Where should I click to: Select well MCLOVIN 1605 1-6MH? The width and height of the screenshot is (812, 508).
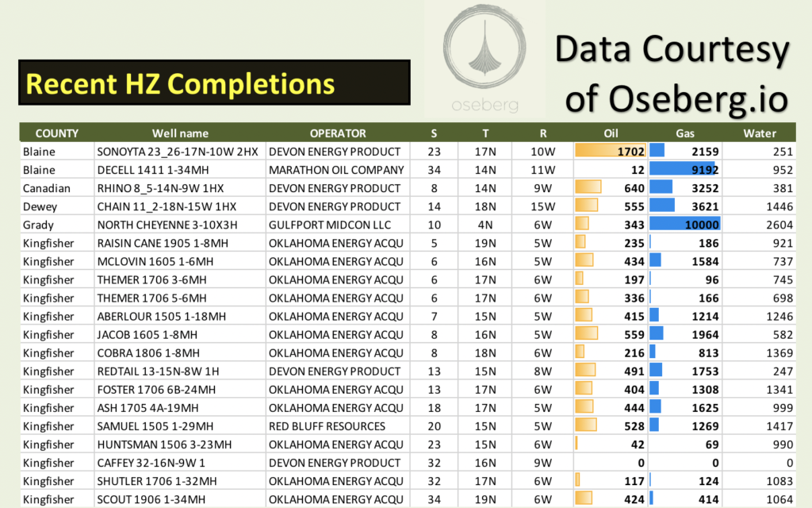click(155, 261)
